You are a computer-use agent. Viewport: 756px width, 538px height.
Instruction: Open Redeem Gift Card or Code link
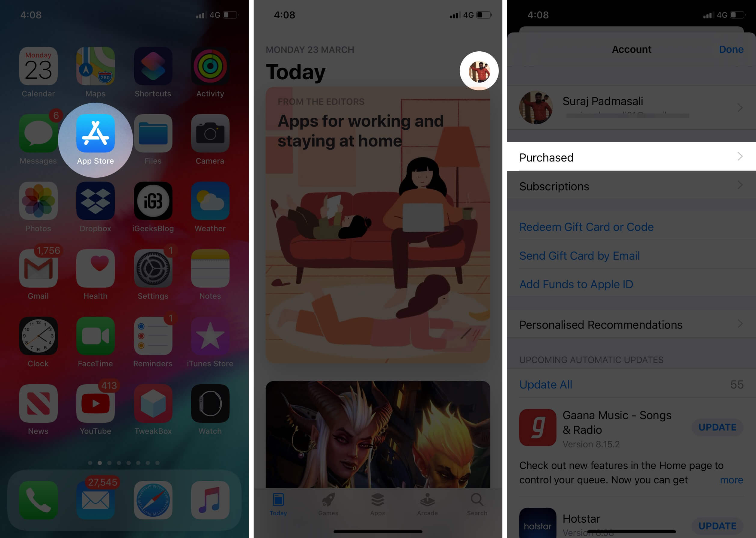coord(586,226)
